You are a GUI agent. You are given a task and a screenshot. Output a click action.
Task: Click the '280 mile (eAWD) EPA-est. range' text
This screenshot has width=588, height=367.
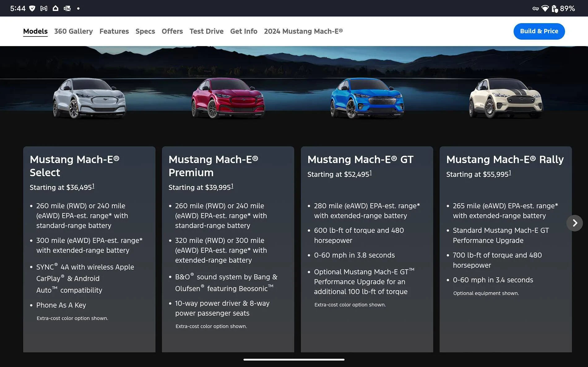click(367, 211)
